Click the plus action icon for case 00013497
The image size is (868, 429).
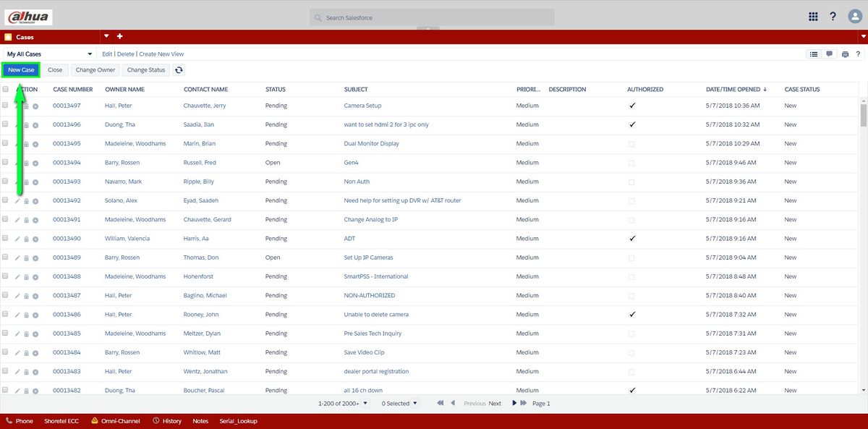[x=35, y=106]
